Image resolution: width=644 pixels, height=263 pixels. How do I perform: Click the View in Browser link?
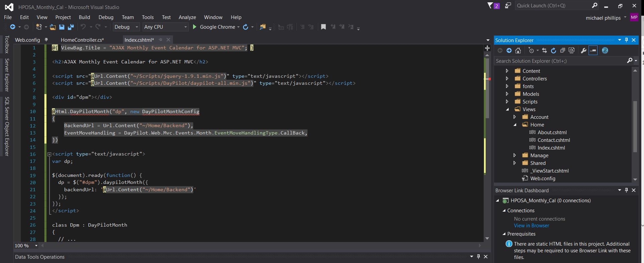click(531, 226)
